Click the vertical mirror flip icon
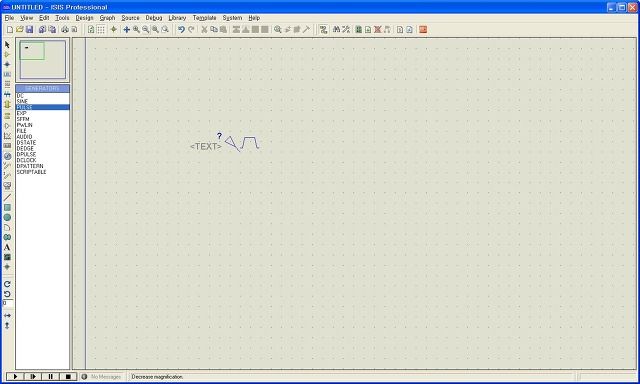Image resolution: width=640 pixels, height=384 pixels. 7,325
